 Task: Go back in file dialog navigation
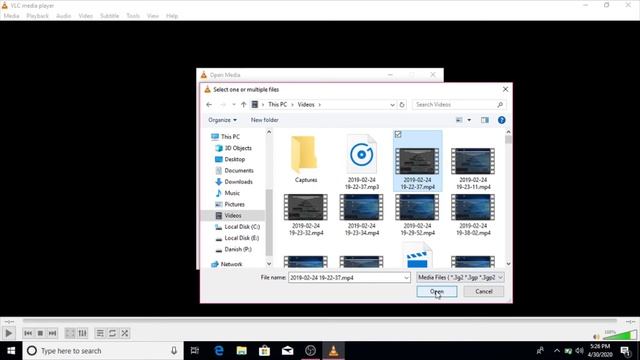tap(209, 104)
